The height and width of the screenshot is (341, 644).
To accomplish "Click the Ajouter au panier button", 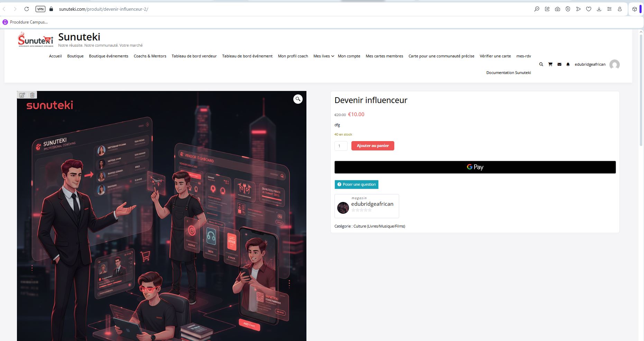I will [x=372, y=146].
